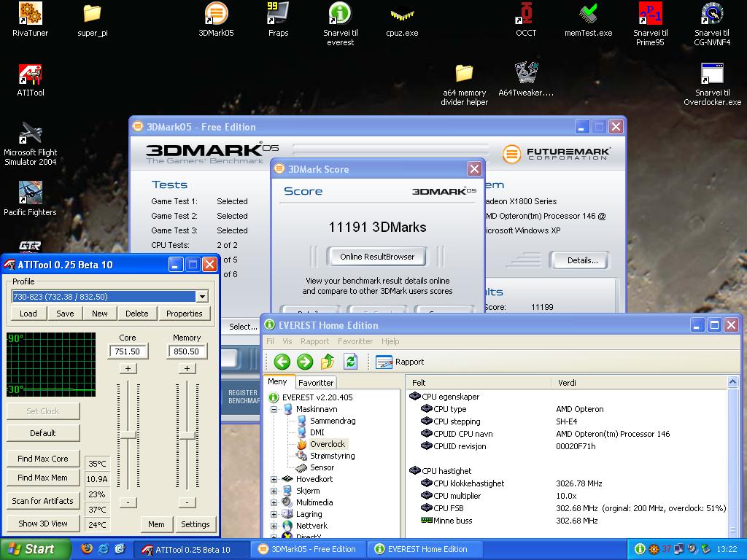Click the EVEREST icon in system tray
747x560 pixels.
click(640, 549)
